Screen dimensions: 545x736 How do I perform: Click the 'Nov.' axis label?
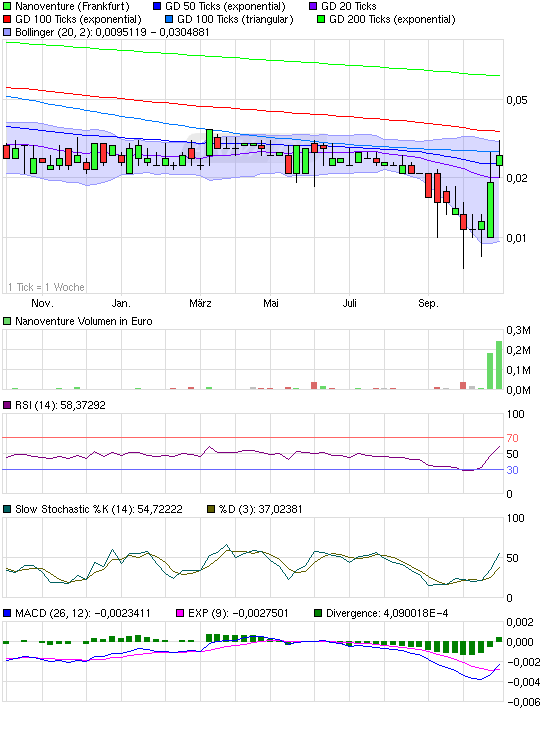(42, 303)
